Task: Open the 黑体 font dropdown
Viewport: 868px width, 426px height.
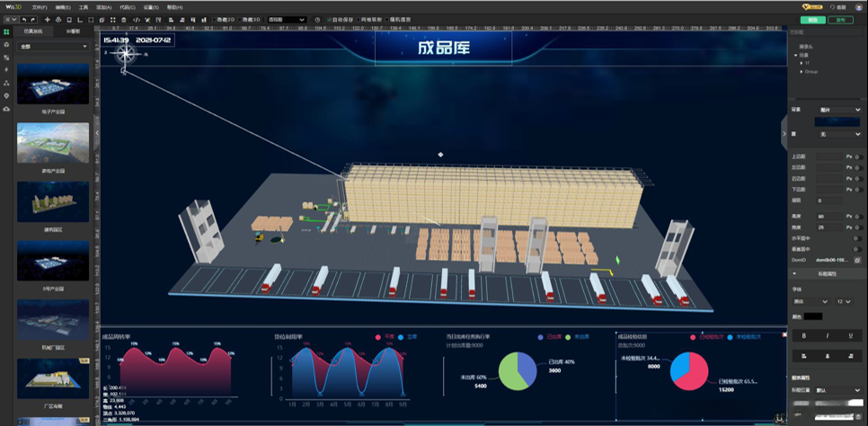Action: click(810, 301)
